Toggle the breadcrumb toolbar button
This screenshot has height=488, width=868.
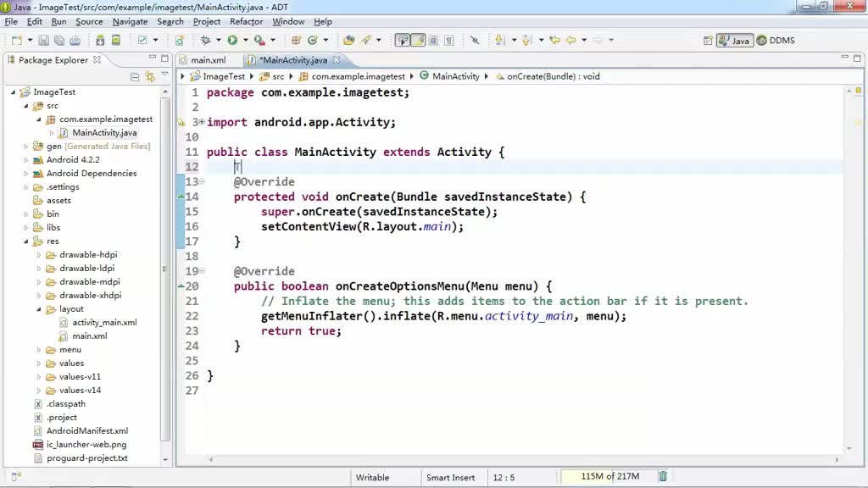pyautogui.click(x=403, y=41)
